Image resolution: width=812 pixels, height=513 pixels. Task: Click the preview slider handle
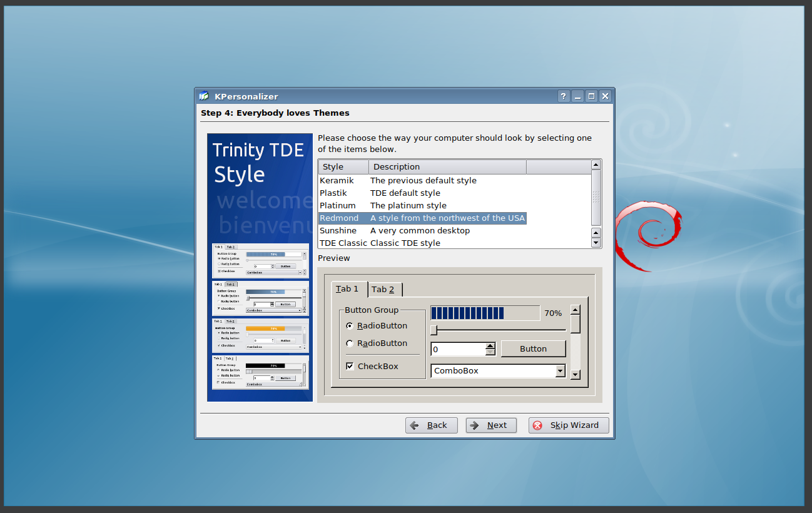[434, 330]
